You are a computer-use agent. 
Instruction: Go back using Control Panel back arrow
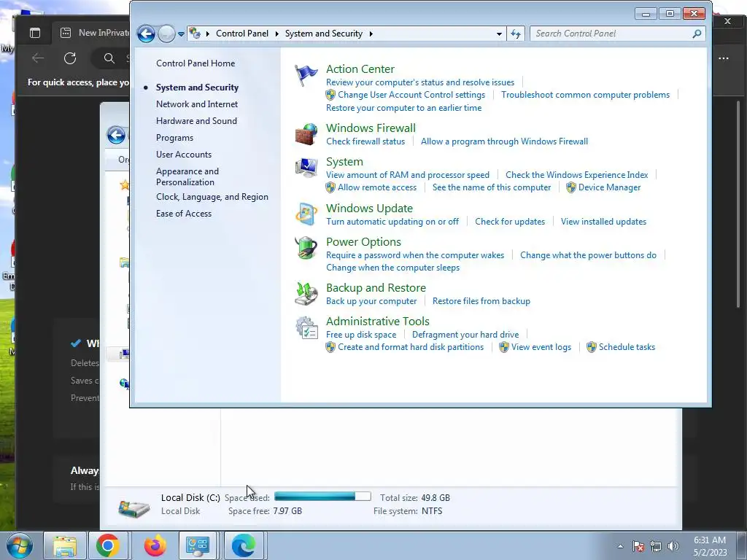coord(146,34)
